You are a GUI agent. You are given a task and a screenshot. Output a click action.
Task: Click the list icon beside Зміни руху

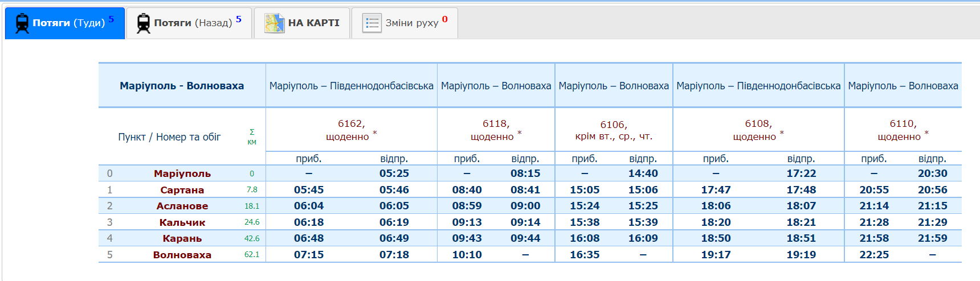click(371, 23)
